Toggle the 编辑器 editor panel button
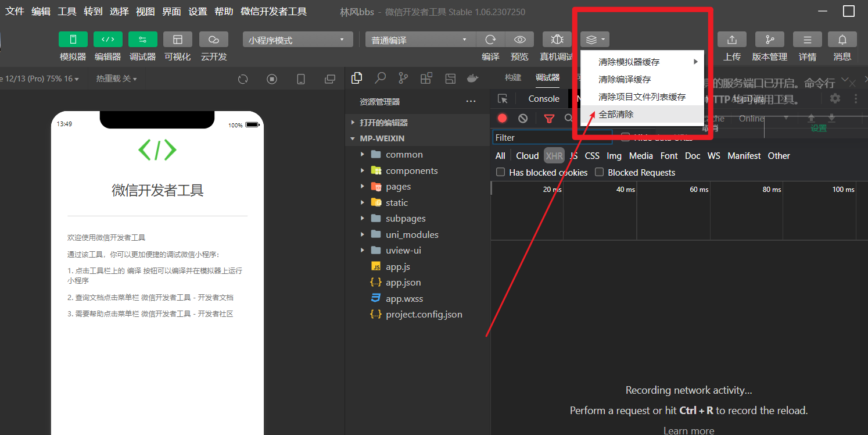The image size is (868, 435). tap(108, 39)
